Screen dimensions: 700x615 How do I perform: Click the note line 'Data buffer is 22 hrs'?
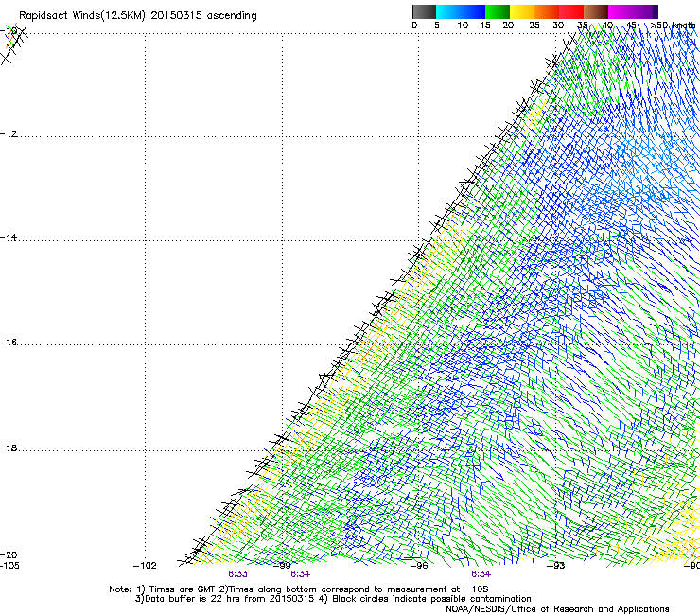point(333,599)
